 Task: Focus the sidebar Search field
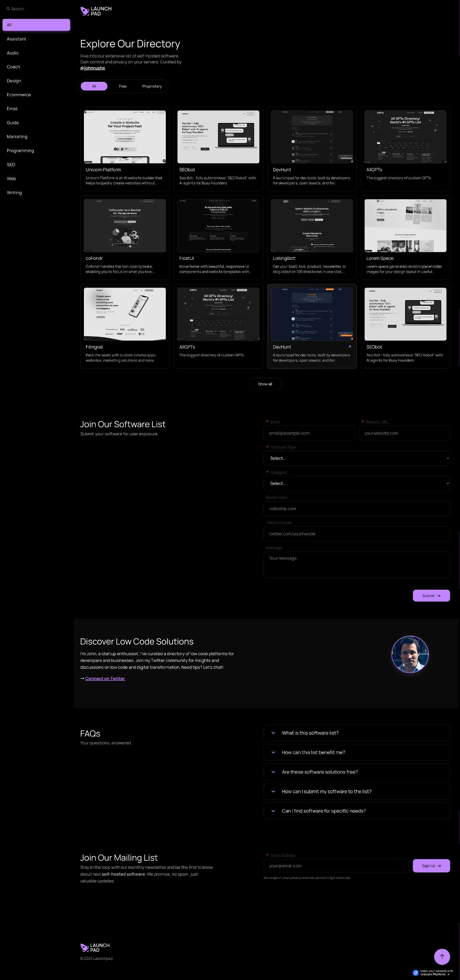coord(36,9)
